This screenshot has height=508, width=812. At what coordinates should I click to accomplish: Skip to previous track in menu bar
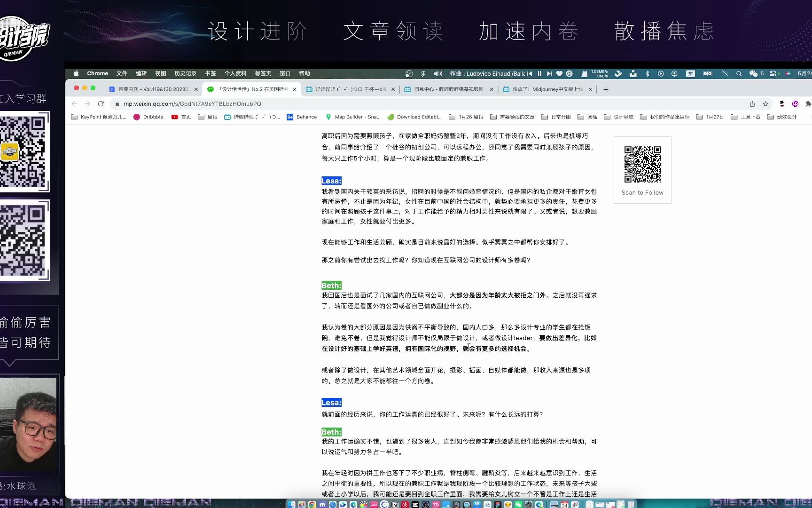pyautogui.click(x=530, y=73)
